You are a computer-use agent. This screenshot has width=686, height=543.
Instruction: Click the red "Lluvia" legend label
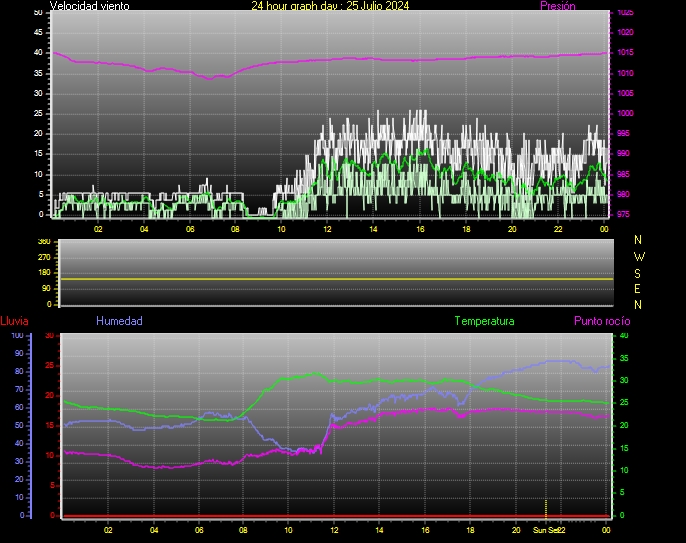coord(14,321)
